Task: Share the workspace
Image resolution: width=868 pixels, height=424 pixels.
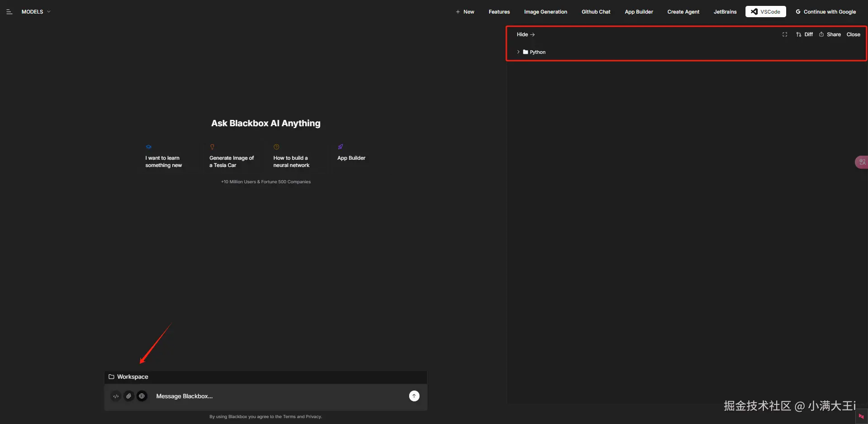Action: [x=830, y=34]
